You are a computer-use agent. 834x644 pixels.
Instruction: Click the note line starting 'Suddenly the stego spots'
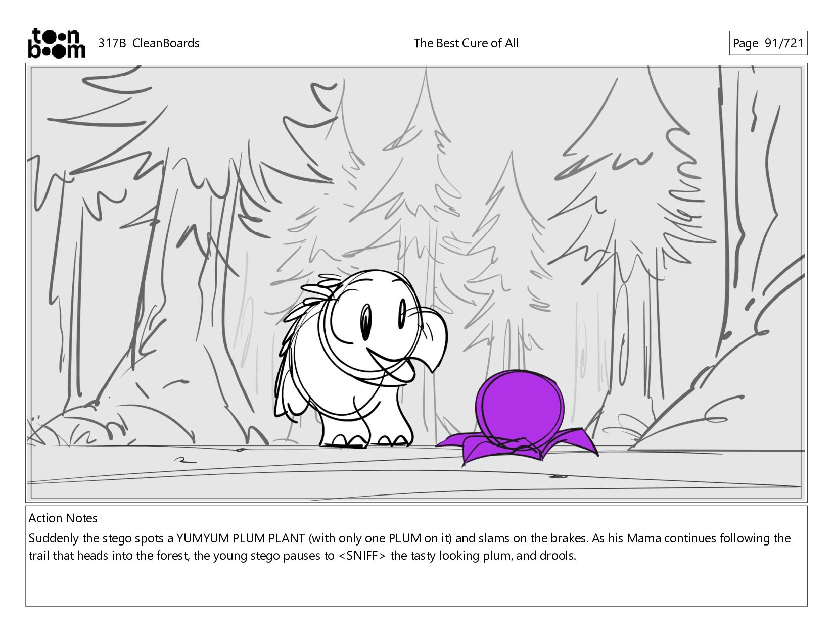pos(409,538)
